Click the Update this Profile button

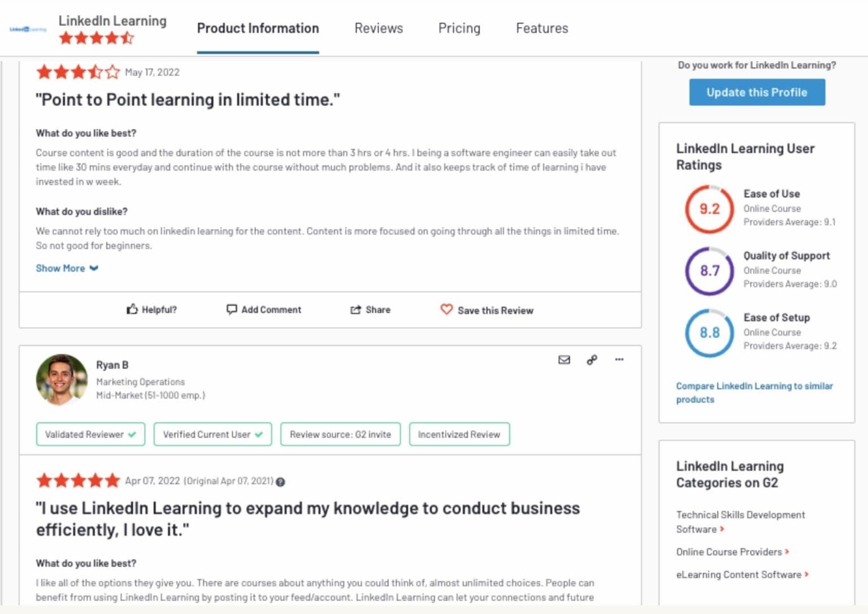pos(757,92)
